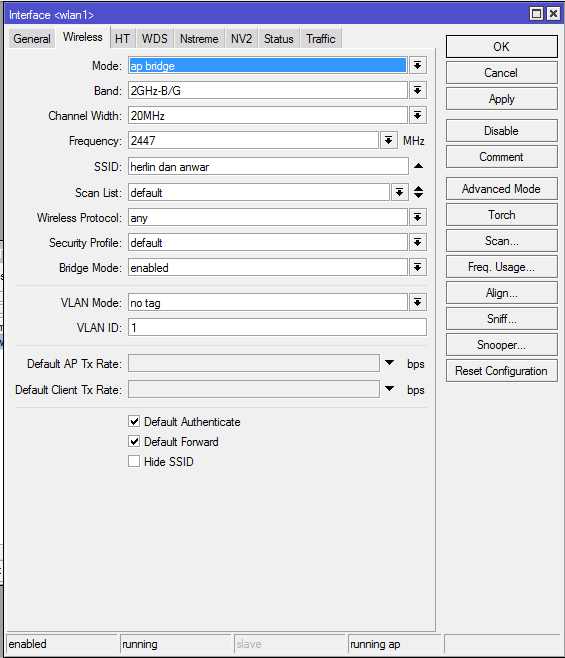Expand Default AP Tx Rate field arrow
This screenshot has width=565, height=658.
[390, 363]
